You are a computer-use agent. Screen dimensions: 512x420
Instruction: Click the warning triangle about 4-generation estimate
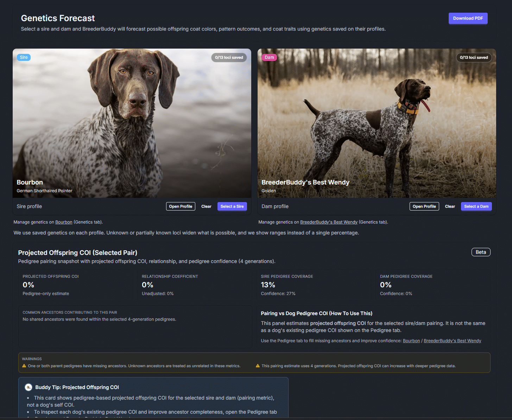click(x=258, y=366)
